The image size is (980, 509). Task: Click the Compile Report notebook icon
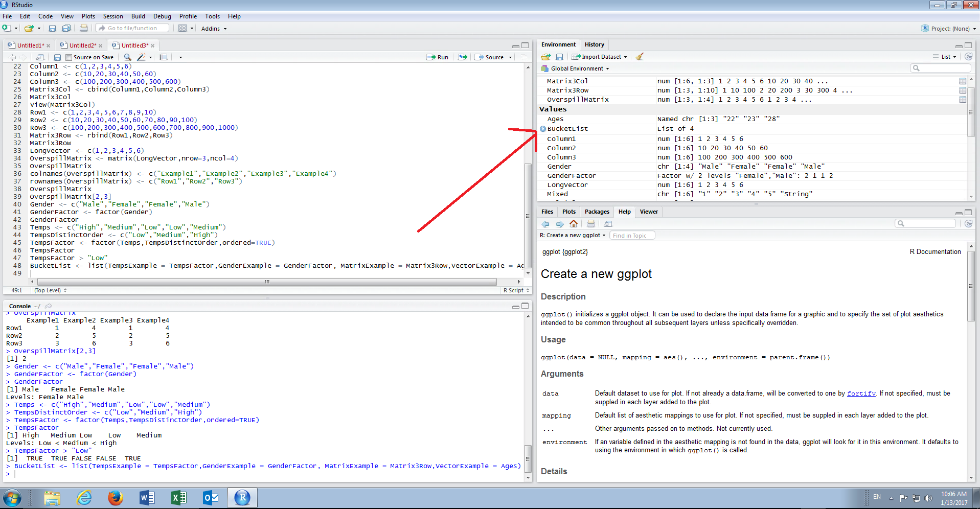[x=164, y=57]
